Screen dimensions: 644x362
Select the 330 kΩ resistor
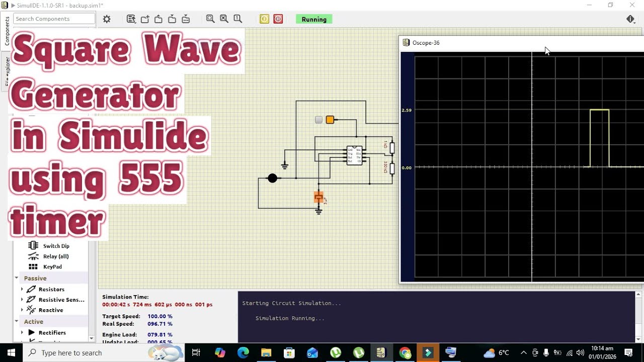coord(392,168)
